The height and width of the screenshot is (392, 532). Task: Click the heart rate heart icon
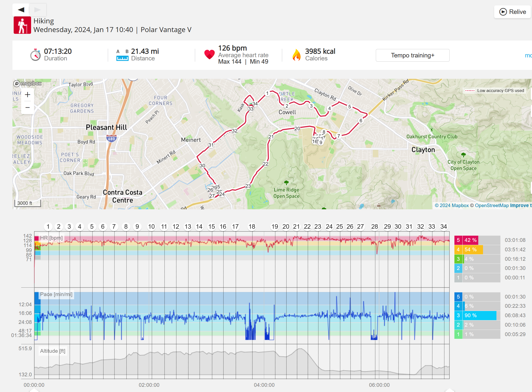(209, 54)
